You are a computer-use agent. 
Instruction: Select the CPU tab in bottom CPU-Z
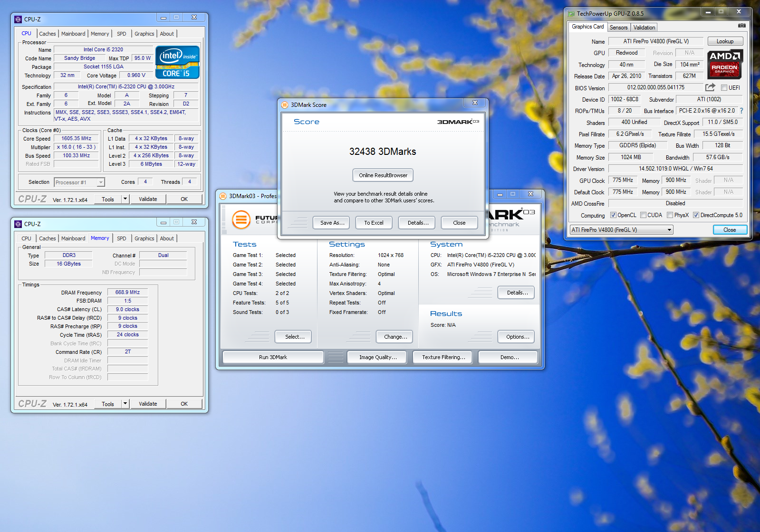pos(27,238)
